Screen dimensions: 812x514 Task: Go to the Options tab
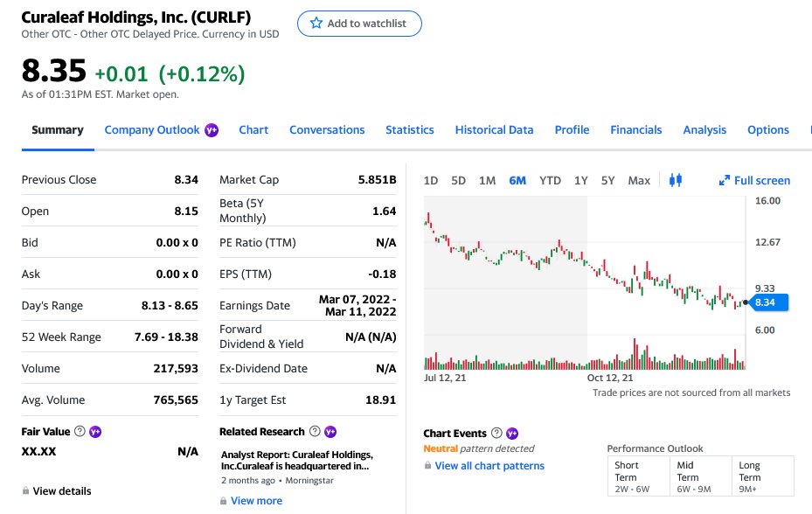coord(768,130)
